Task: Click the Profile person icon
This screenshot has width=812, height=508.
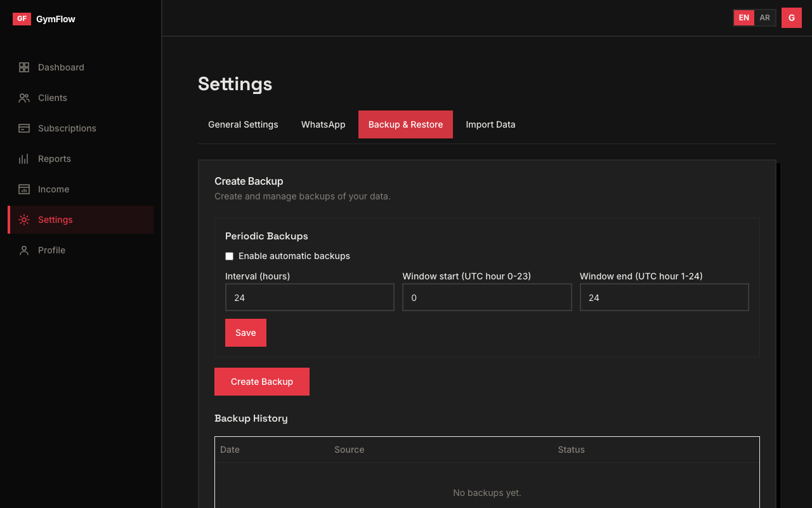Action: [24, 250]
